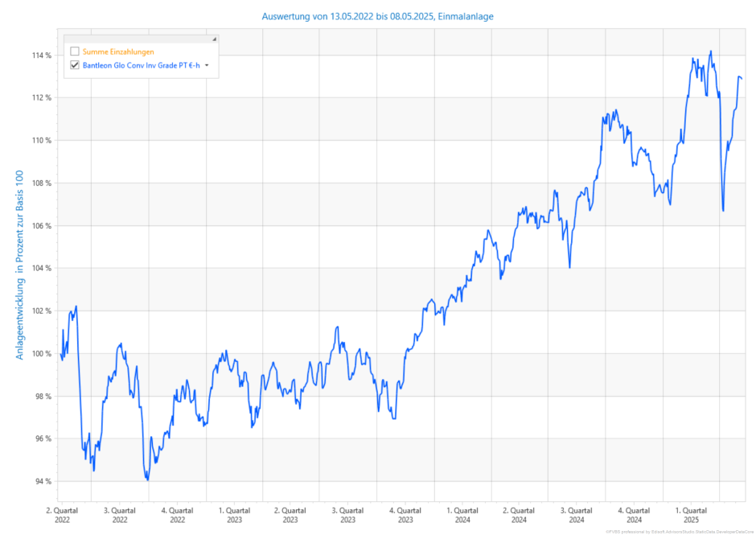Click the line's lowest point near 94 %
Screen dimensions: 756x535
click(147, 479)
